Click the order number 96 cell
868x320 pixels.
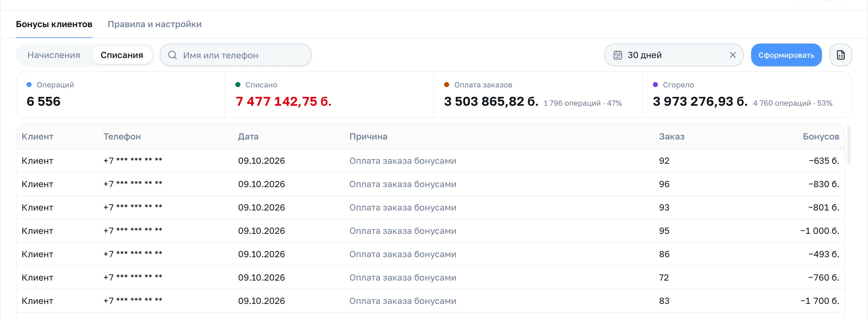pyautogui.click(x=664, y=184)
